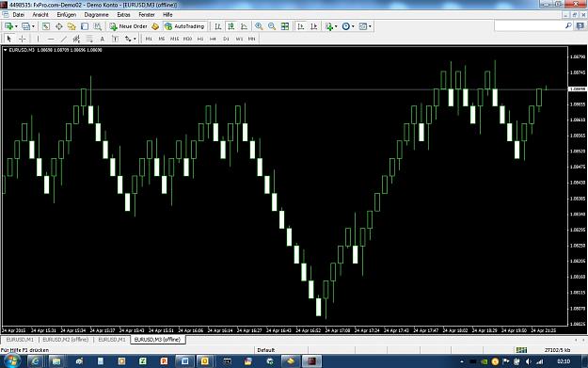The height and width of the screenshot is (368, 588).
Task: Switch timeframe to H1
Action: (200, 39)
